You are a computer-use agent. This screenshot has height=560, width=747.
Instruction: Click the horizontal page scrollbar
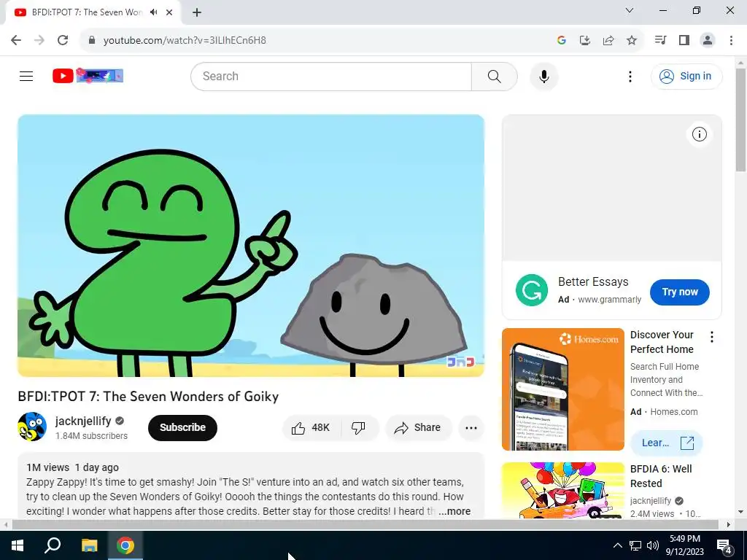pos(365,524)
